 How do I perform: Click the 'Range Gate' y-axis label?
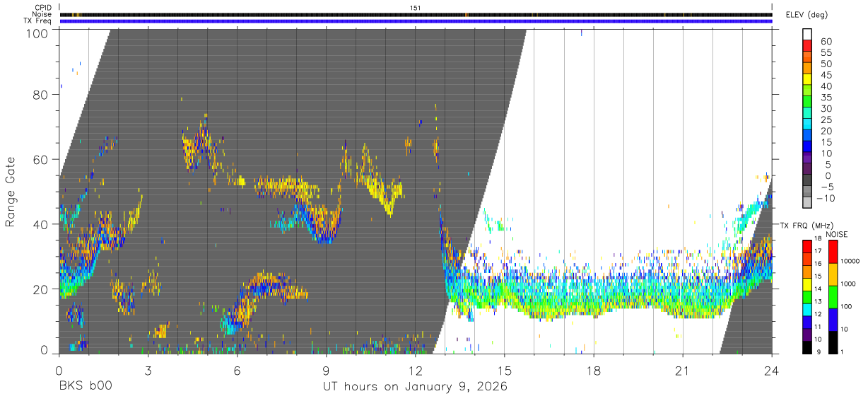11,192
